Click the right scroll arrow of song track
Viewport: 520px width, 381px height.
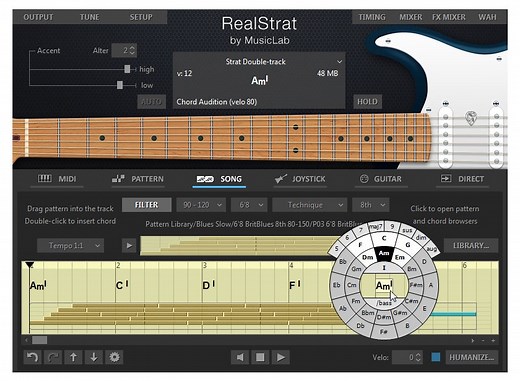tap(473, 340)
